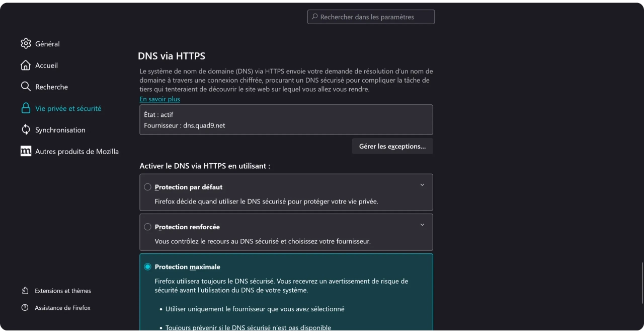The height and width of the screenshot is (333, 644).
Task: Select the Protection renforcée radio button
Action: click(147, 227)
